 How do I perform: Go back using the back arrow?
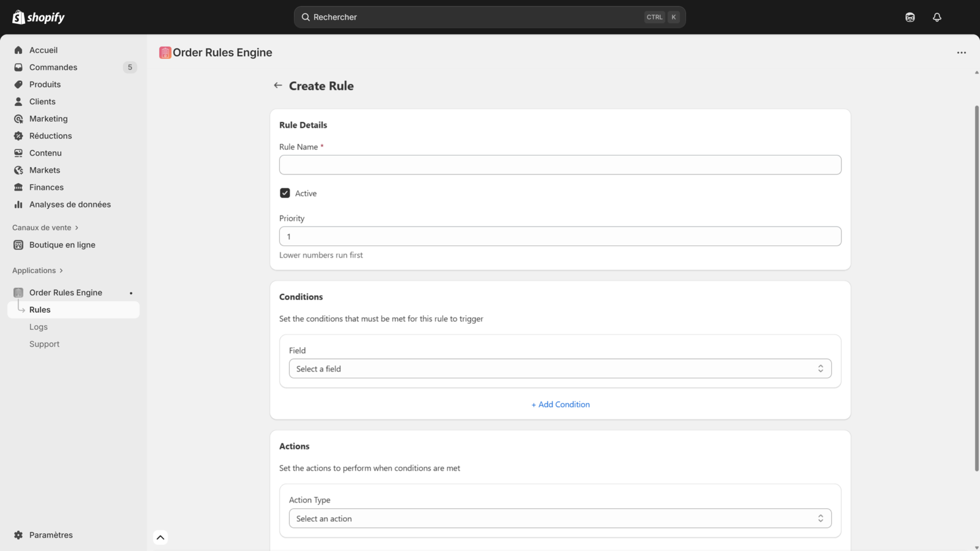(x=278, y=85)
